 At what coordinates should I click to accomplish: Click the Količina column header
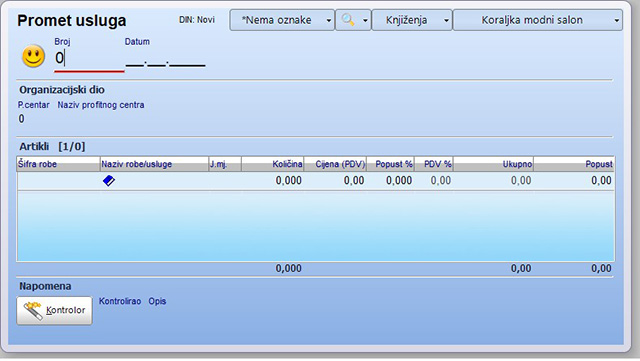273,164
